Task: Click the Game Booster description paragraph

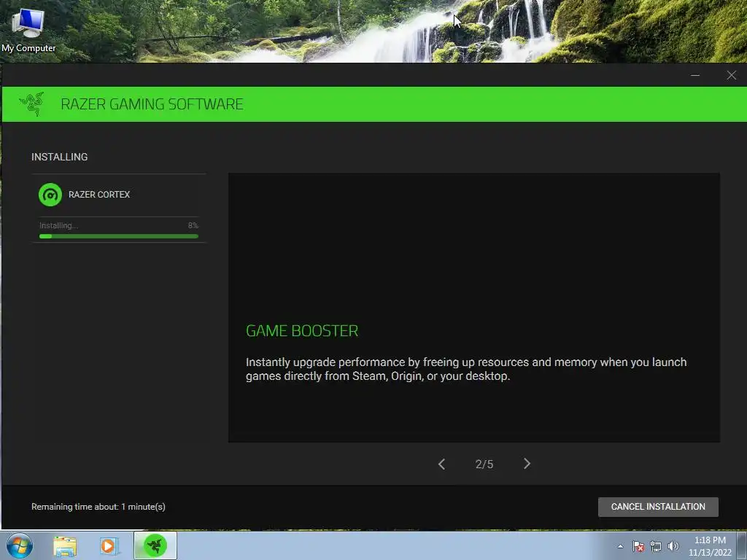Action: [466, 369]
